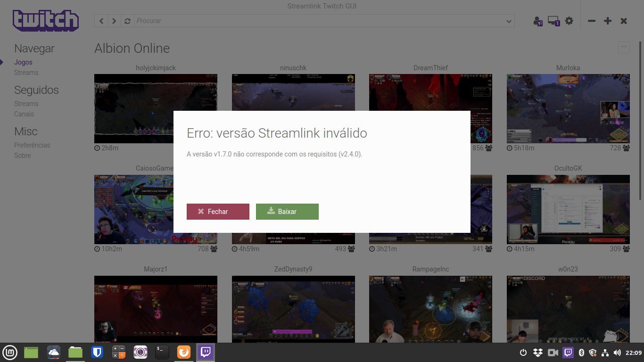Open the user account icon

click(538, 21)
